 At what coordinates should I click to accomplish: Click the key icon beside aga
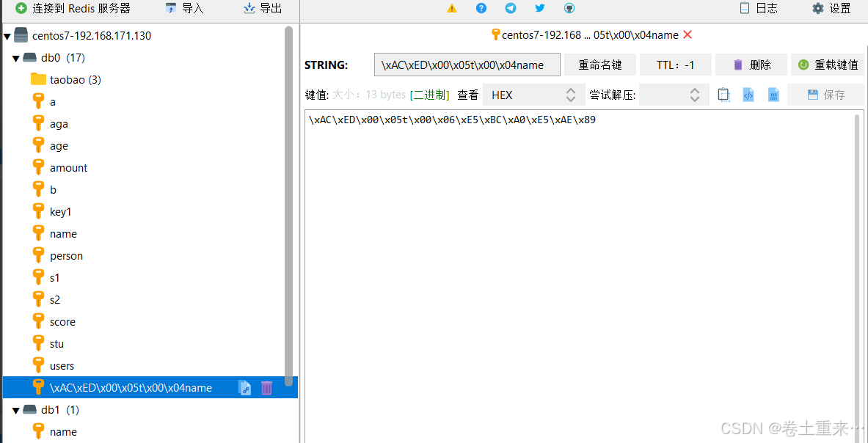coord(38,124)
